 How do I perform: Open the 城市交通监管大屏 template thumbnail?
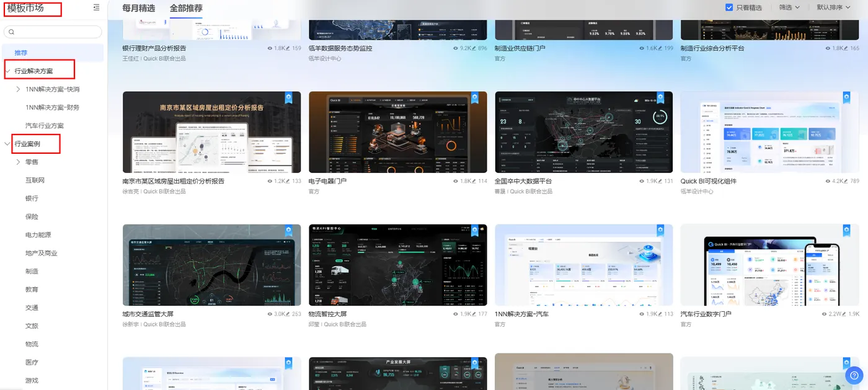click(212, 265)
